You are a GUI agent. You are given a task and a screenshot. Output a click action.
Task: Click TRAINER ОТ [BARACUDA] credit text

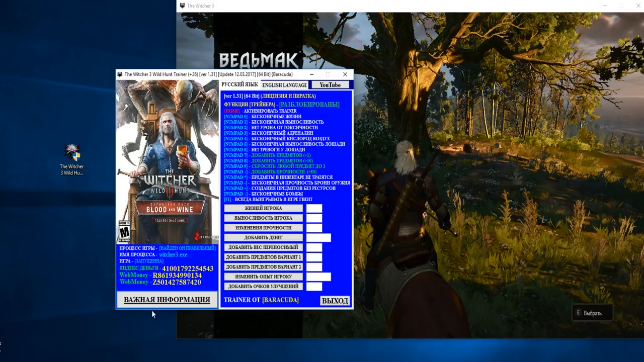point(261,300)
